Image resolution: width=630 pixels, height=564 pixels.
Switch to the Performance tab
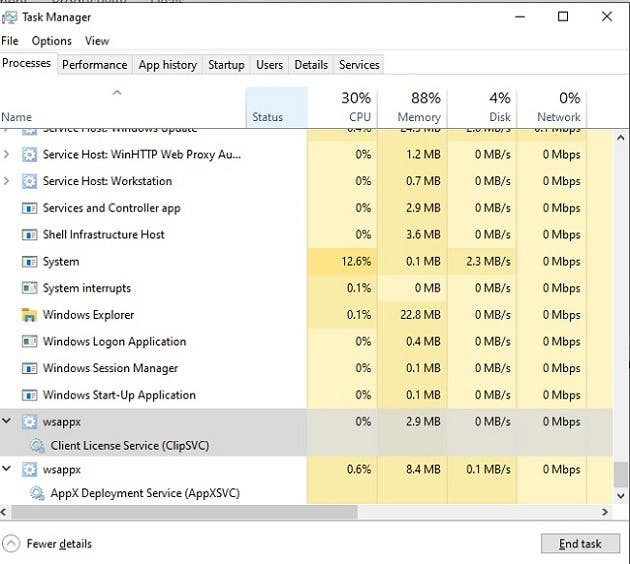[94, 65]
